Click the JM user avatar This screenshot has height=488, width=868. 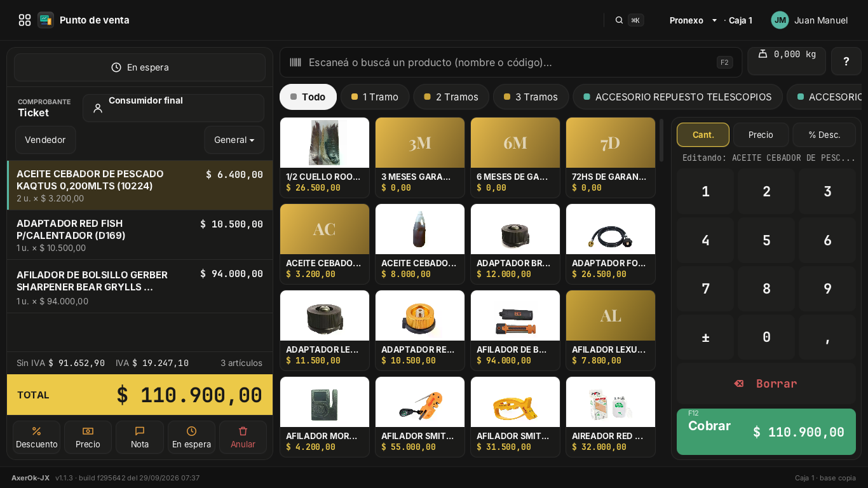pos(780,20)
